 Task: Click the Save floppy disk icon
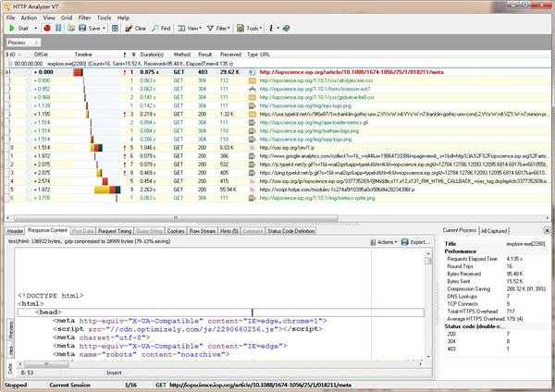(x=82, y=28)
